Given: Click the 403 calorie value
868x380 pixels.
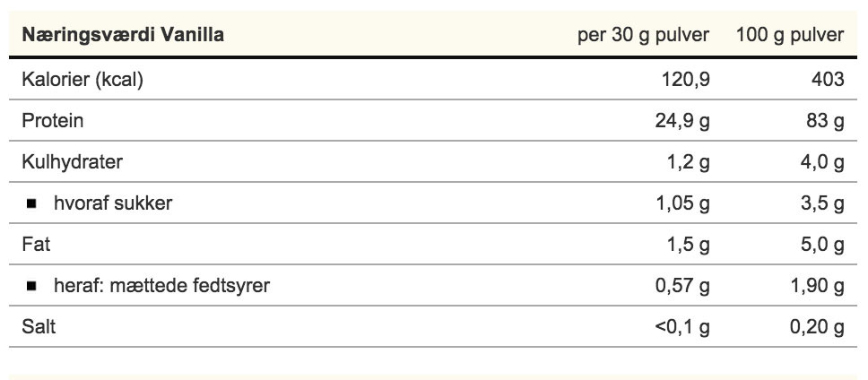Looking at the screenshot, I should (827, 80).
